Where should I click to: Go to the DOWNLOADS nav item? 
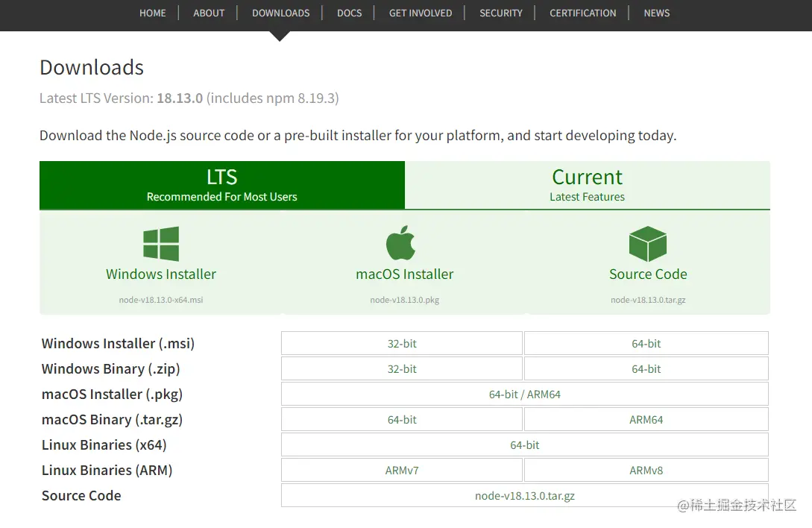tap(280, 13)
